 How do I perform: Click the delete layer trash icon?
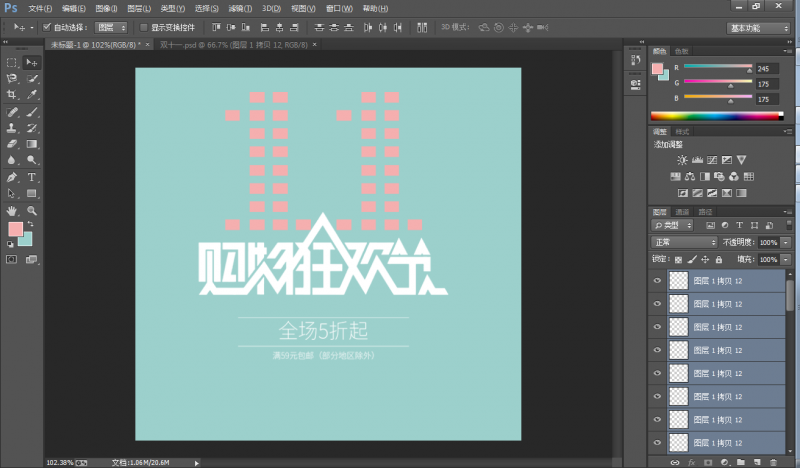(x=772, y=462)
